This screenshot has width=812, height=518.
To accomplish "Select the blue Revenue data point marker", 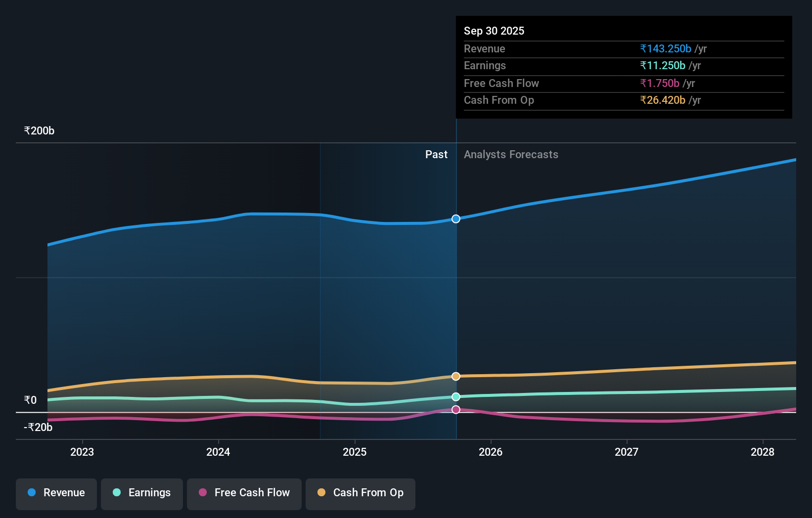I will [x=455, y=219].
